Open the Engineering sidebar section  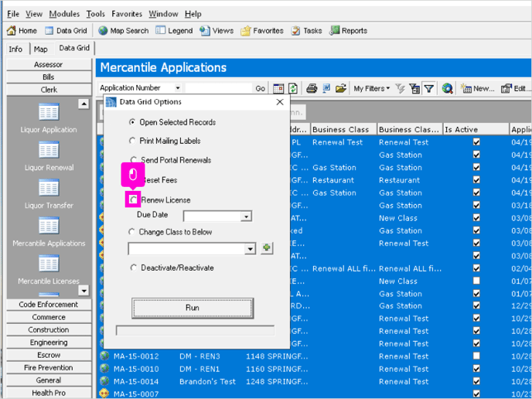(x=49, y=343)
